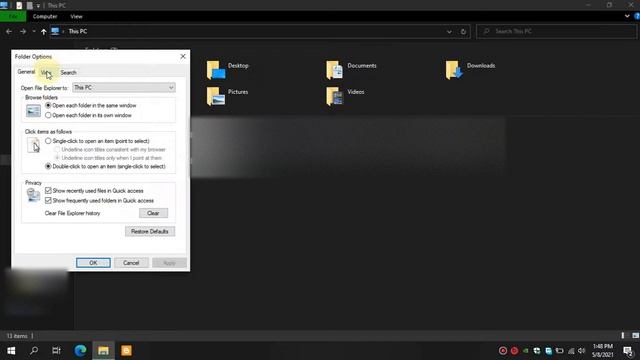This screenshot has height=360, width=640.
Task: Open the Downloads folder icon
Action: [454, 70]
